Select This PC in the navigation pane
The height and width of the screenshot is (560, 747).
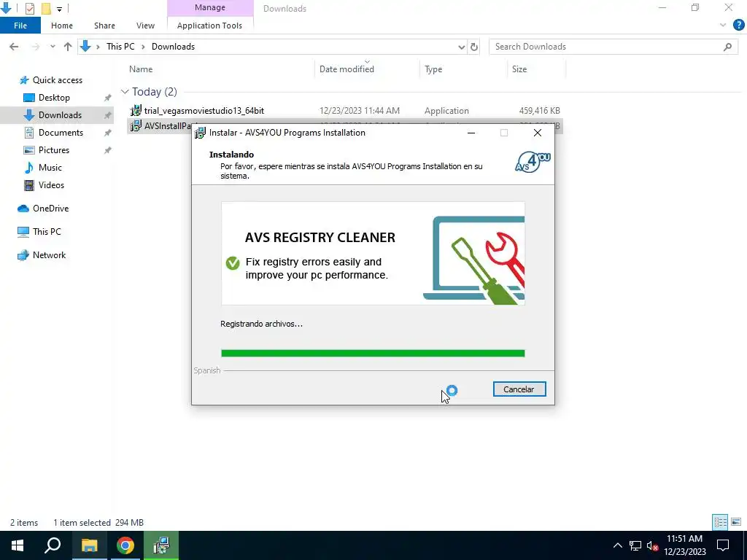click(47, 232)
